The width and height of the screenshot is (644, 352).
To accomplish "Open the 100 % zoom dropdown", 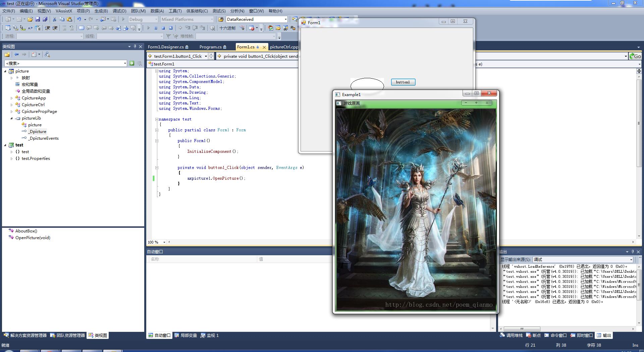I will pyautogui.click(x=164, y=242).
